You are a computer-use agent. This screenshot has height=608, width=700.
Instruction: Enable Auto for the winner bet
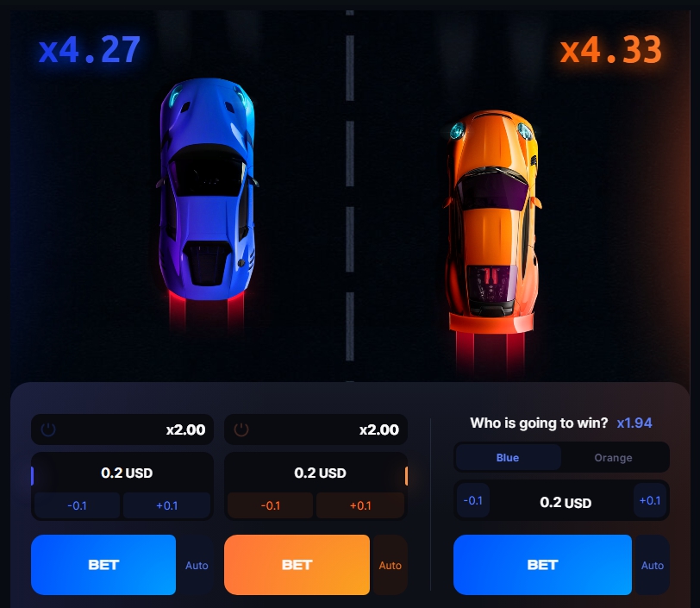pyautogui.click(x=653, y=565)
